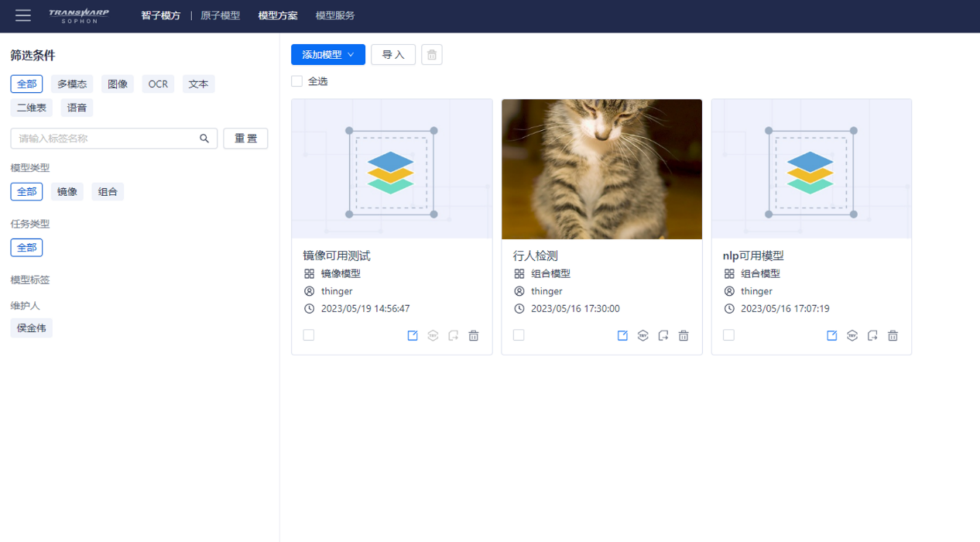This screenshot has height=542, width=980.
Task: Open the 模型服务 tab
Action: (335, 15)
